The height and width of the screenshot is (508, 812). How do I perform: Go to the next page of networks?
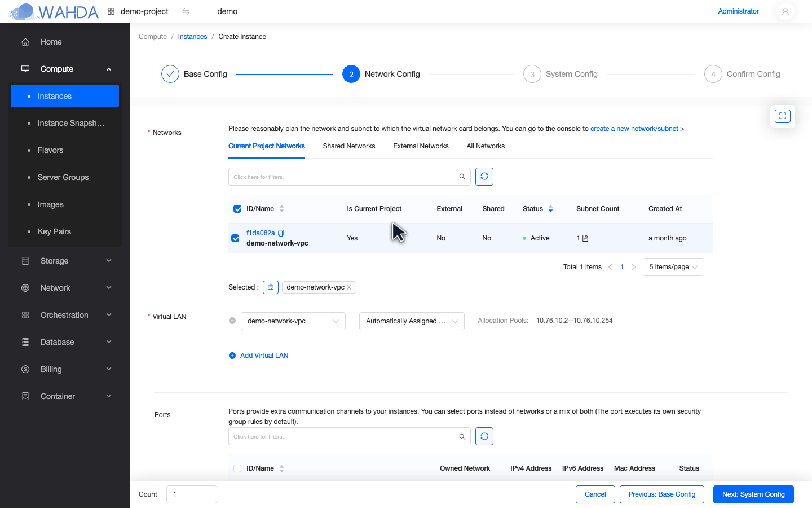tap(634, 267)
